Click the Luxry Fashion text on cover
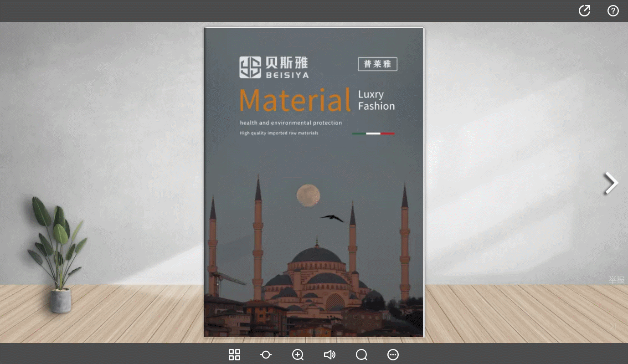This screenshot has height=364, width=628. (376, 100)
